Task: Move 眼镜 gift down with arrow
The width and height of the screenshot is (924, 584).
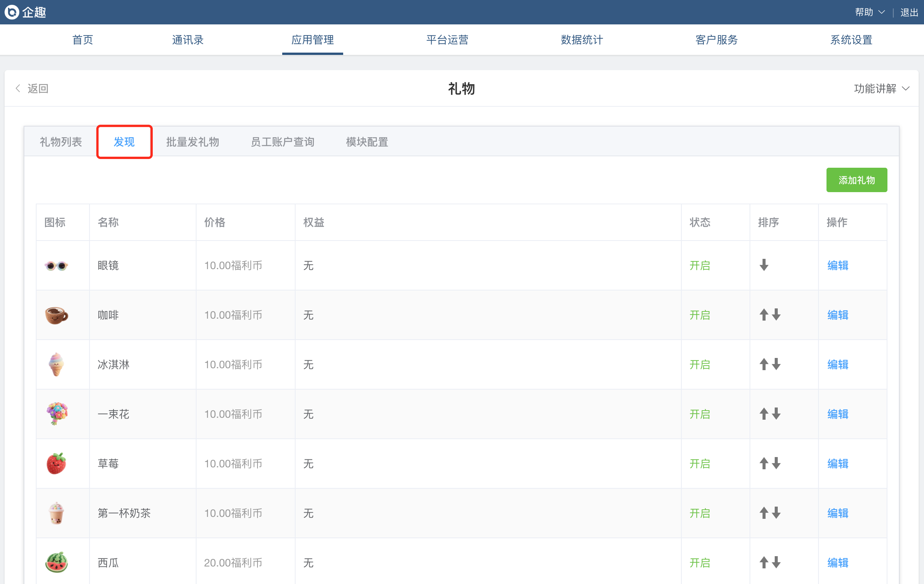Action: pyautogui.click(x=764, y=265)
